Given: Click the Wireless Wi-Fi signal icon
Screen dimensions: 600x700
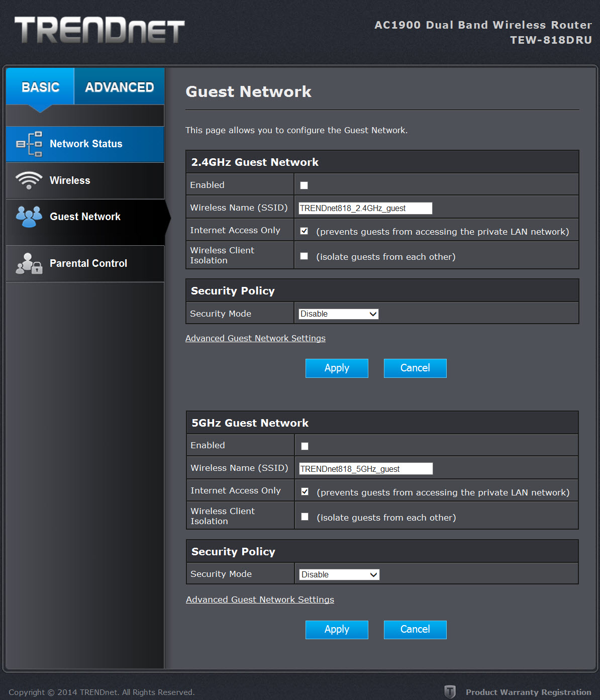Looking at the screenshot, I should [x=29, y=180].
